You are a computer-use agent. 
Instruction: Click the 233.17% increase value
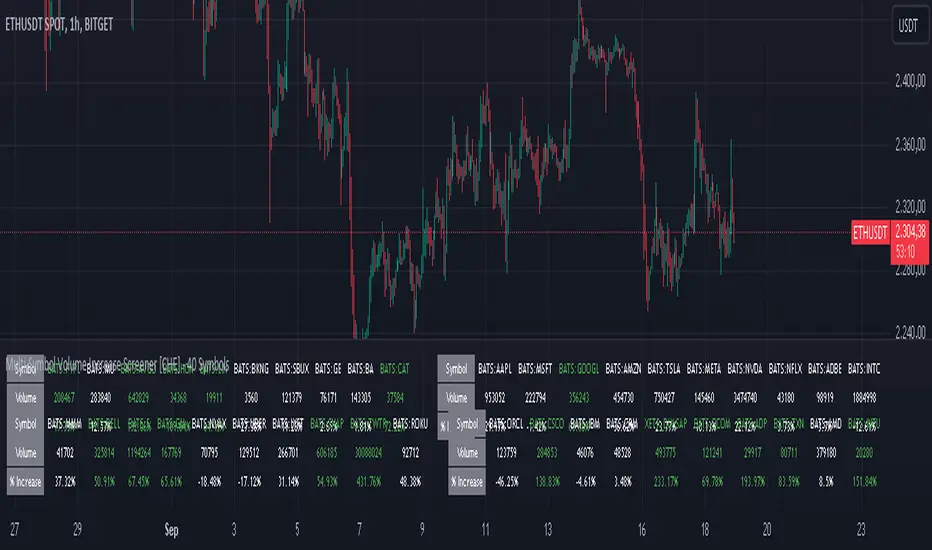[664, 480]
